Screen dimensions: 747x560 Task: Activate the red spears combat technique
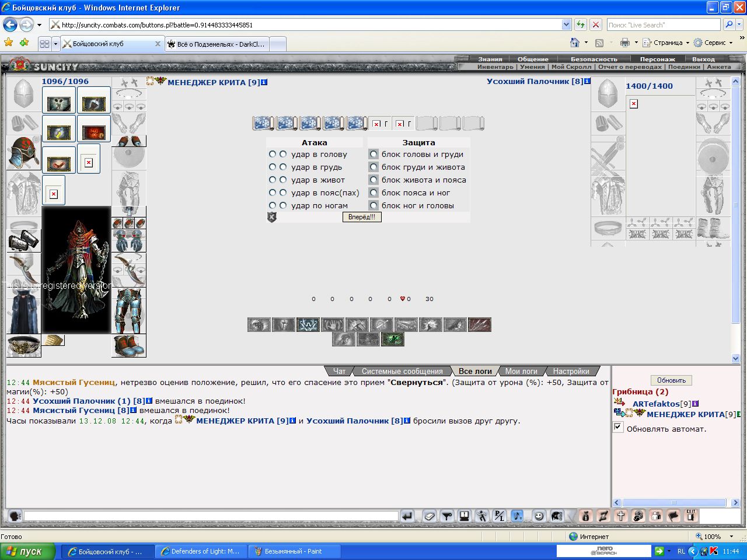[480, 324]
